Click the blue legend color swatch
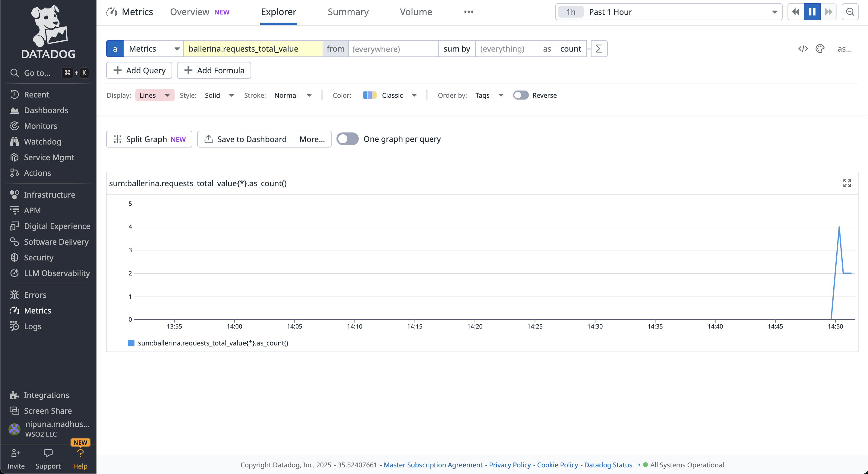This screenshot has height=474, width=868. click(131, 343)
